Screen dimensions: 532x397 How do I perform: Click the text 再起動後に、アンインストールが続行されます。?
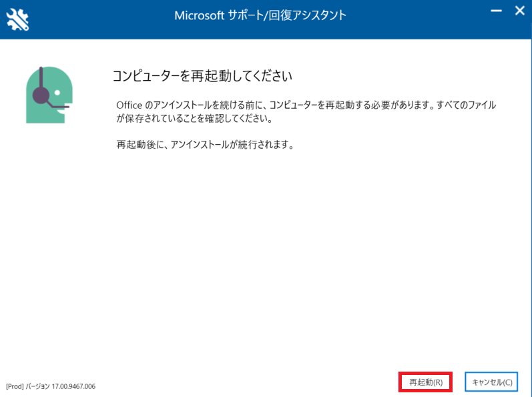coord(206,145)
